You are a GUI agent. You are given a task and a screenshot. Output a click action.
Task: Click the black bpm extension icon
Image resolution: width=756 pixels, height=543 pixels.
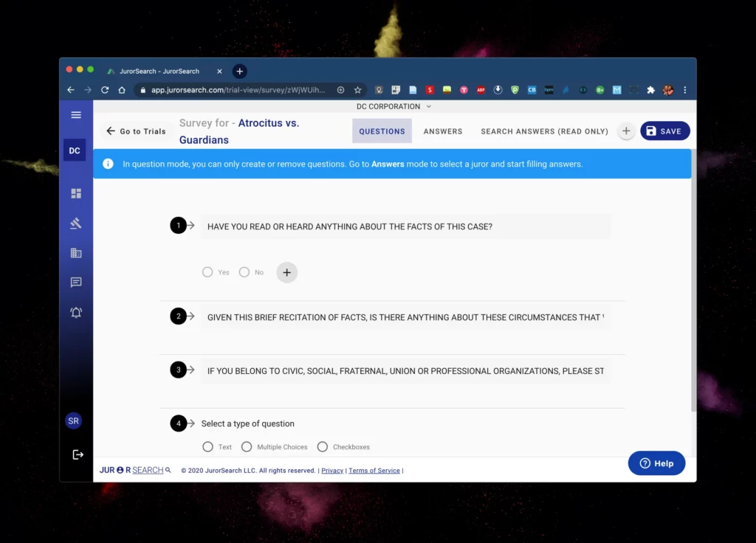point(549,90)
